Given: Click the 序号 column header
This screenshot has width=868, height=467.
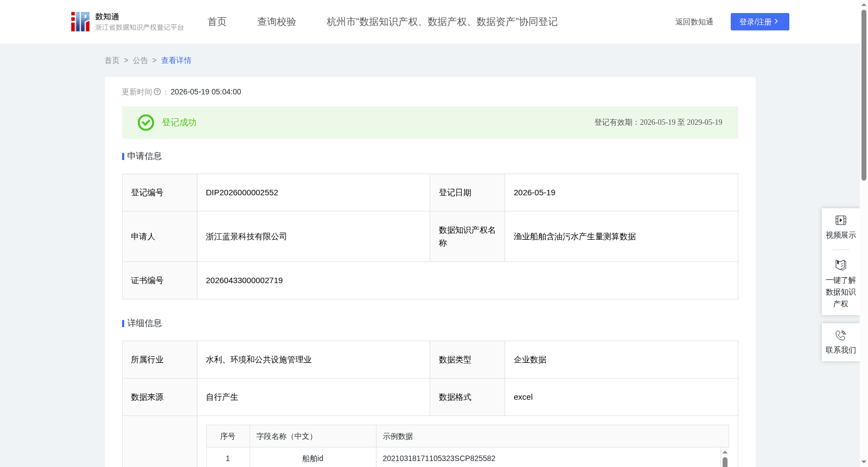Looking at the screenshot, I should (x=228, y=436).
